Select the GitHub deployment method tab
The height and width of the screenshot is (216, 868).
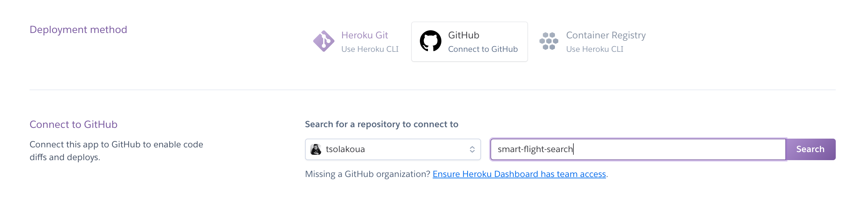point(469,41)
